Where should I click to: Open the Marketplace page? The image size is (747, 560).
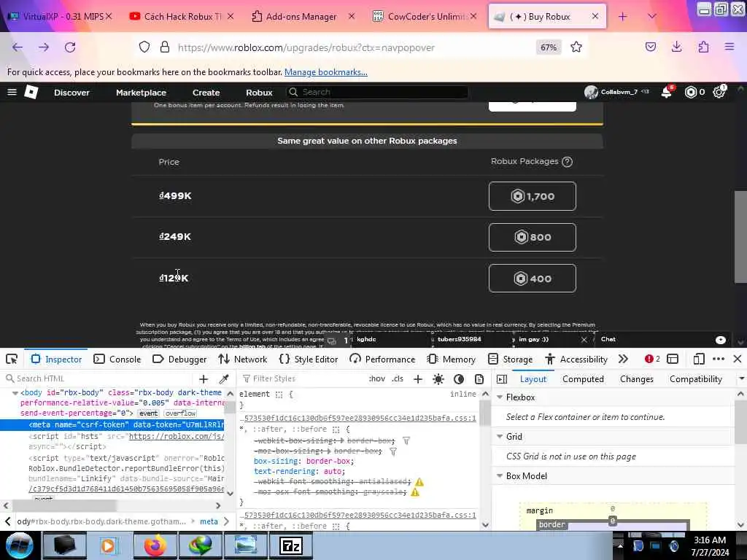click(x=141, y=93)
